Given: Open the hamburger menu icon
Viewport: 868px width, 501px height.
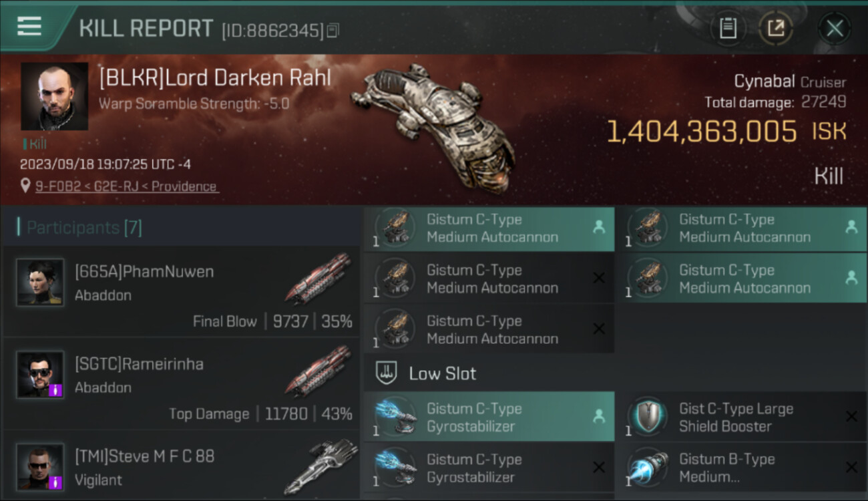Looking at the screenshot, I should tap(29, 27).
